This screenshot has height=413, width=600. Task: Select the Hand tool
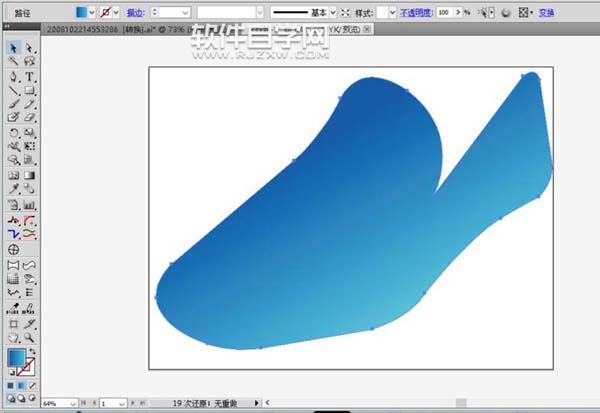click(x=14, y=338)
